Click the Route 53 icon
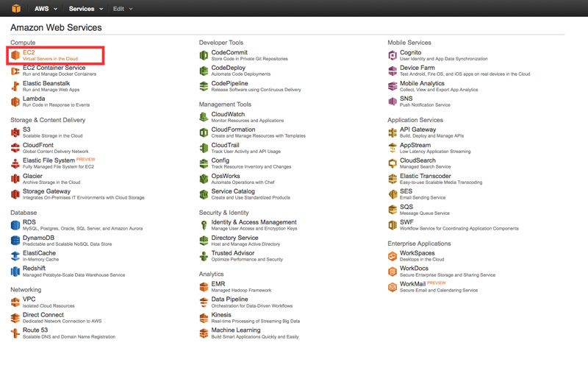Image resolution: width=588 pixels, height=390 pixels. tap(15, 333)
